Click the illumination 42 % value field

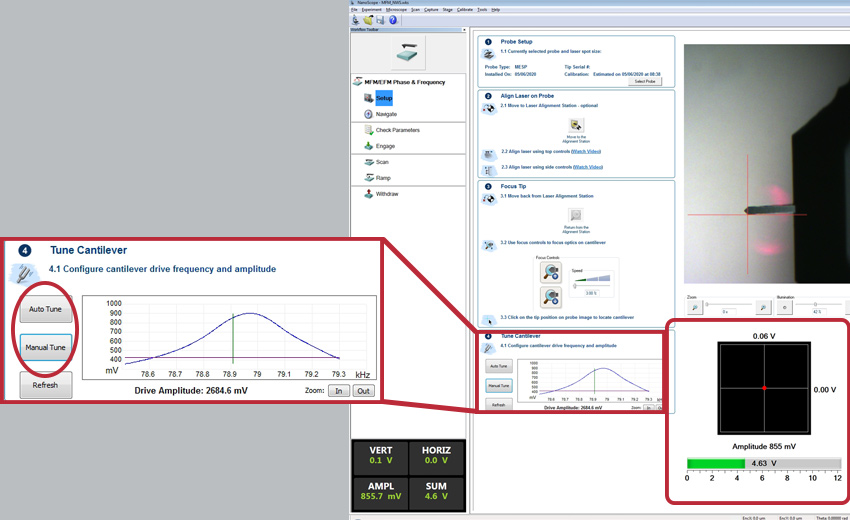click(817, 312)
